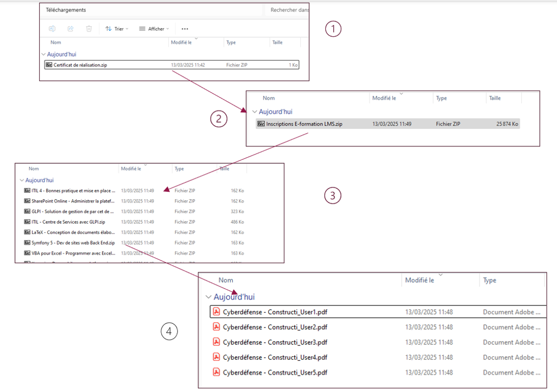This screenshot has width=557, height=392.
Task: Select Cyberdéfense - Constructi_User5.pdf file name
Action: coord(275,373)
